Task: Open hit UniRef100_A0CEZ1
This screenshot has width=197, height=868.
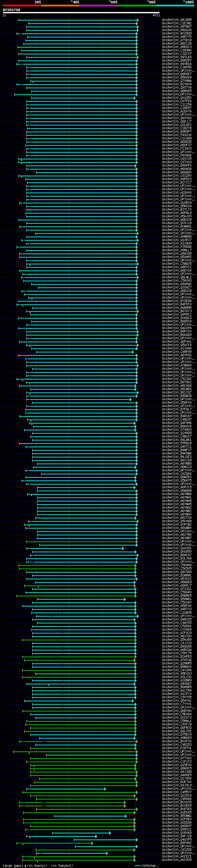Action: coord(177,856)
